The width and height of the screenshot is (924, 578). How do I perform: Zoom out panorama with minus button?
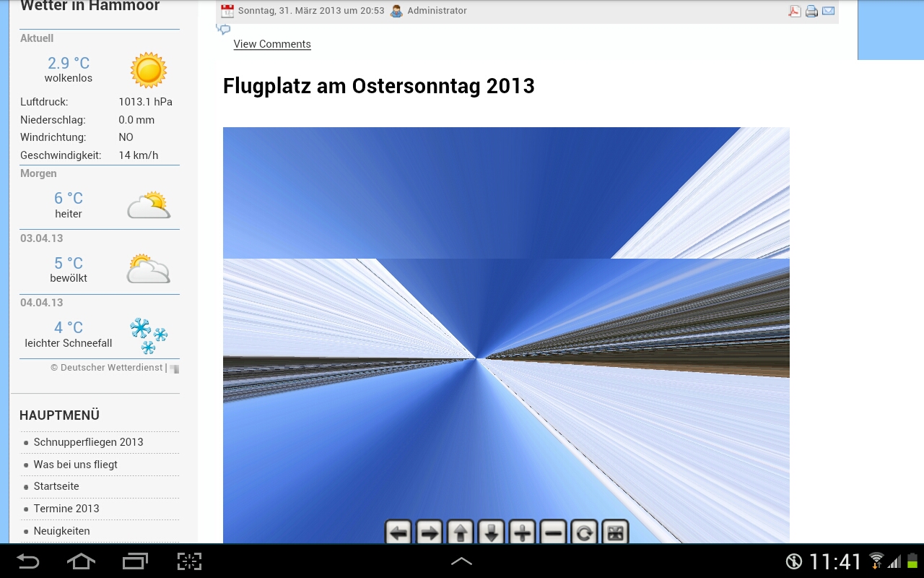tap(554, 532)
